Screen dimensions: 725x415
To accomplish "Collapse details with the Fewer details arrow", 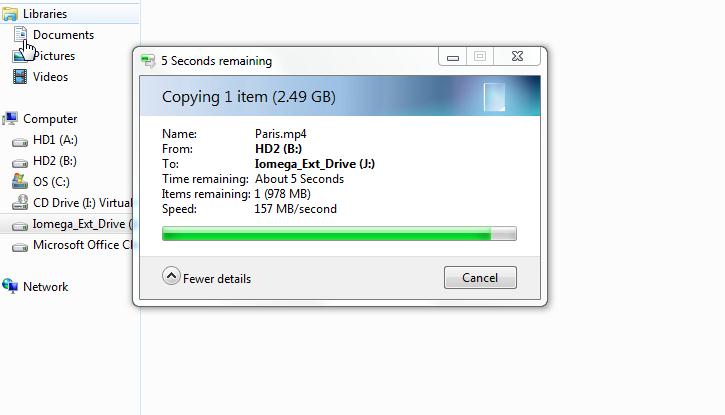I will pos(171,276).
